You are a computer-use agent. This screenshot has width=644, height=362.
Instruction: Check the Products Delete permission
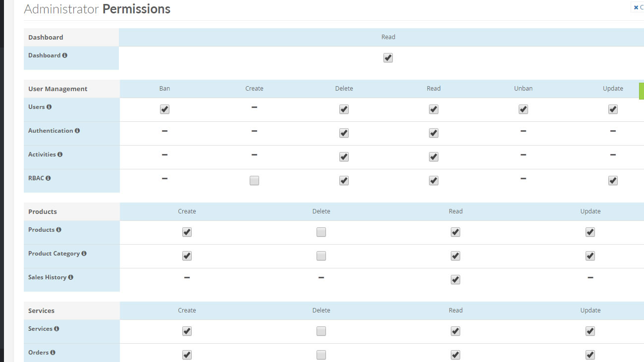(x=321, y=232)
